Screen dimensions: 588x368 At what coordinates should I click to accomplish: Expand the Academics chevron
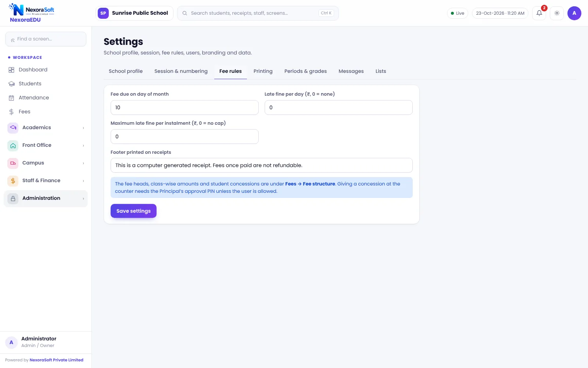[83, 128]
